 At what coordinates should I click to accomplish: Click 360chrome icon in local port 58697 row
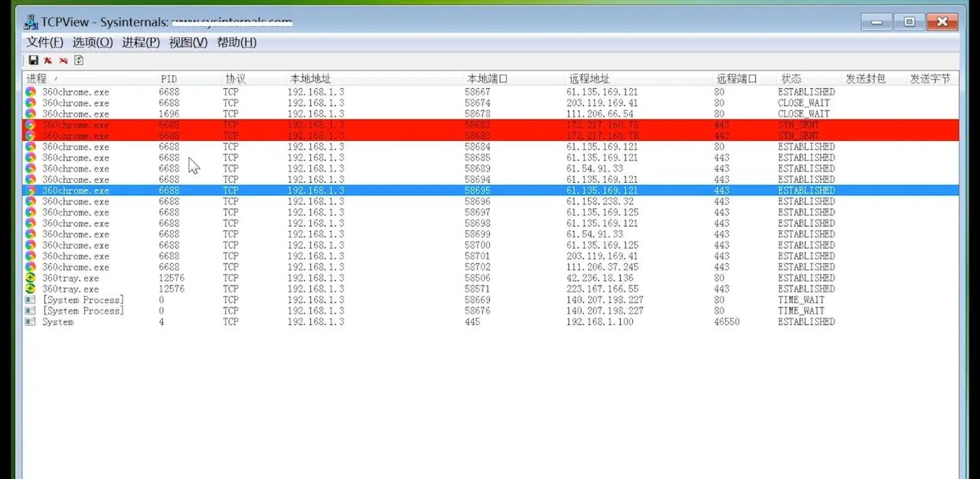point(31,213)
